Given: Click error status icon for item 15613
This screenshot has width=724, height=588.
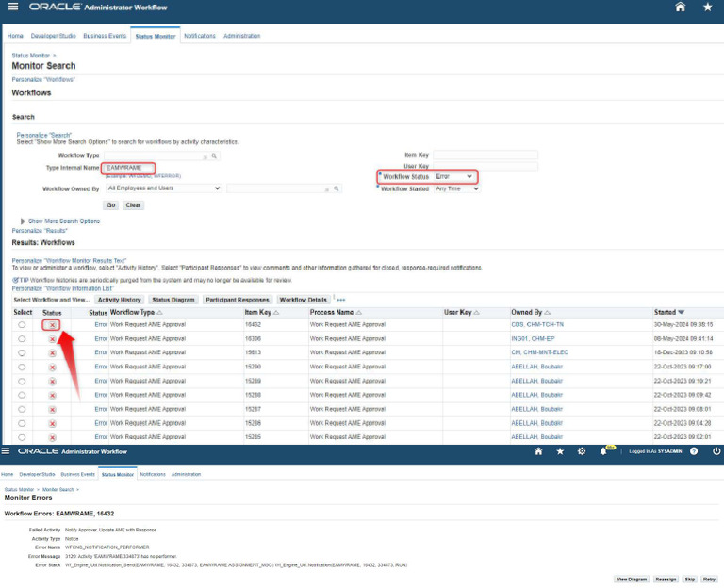Looking at the screenshot, I should pyautogui.click(x=52, y=352).
